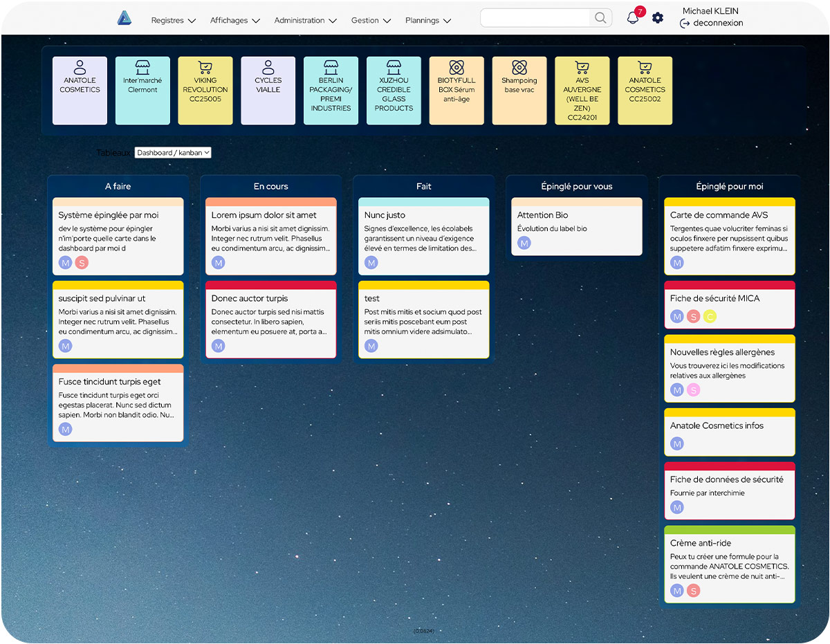Screen dimensions: 830x644
Task: Click the magnifier search icon
Action: click(x=600, y=18)
